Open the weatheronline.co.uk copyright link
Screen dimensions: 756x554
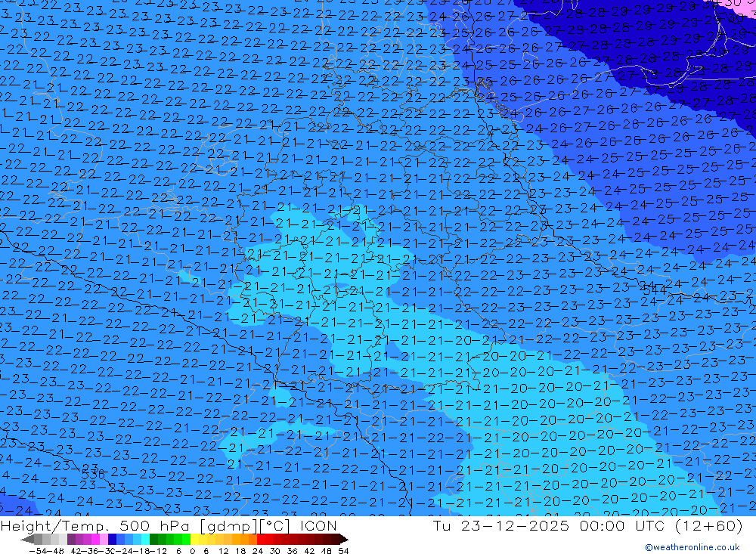coord(692,546)
